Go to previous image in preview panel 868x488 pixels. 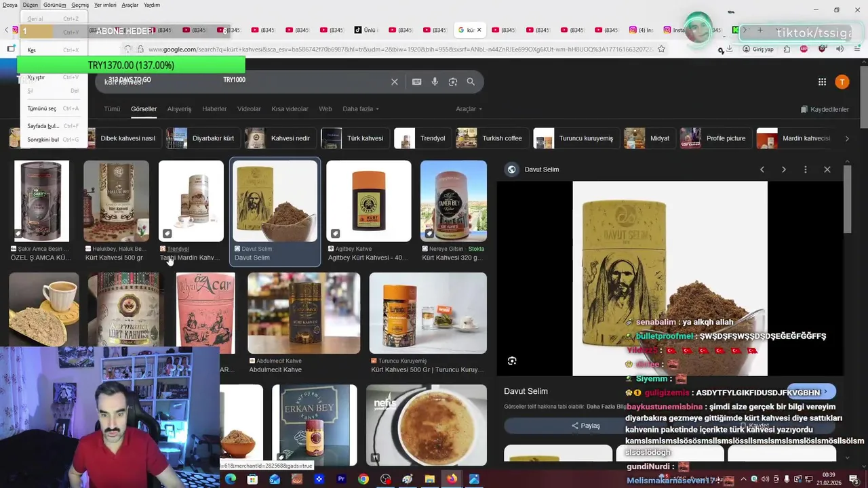click(762, 169)
